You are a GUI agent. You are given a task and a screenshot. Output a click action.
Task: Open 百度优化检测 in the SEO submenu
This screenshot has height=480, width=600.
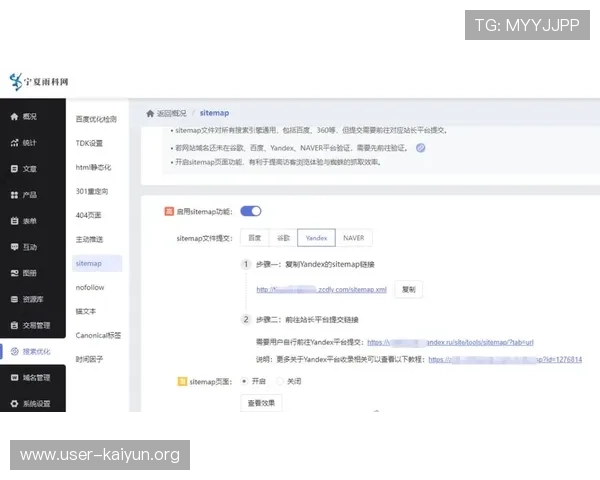(x=96, y=119)
